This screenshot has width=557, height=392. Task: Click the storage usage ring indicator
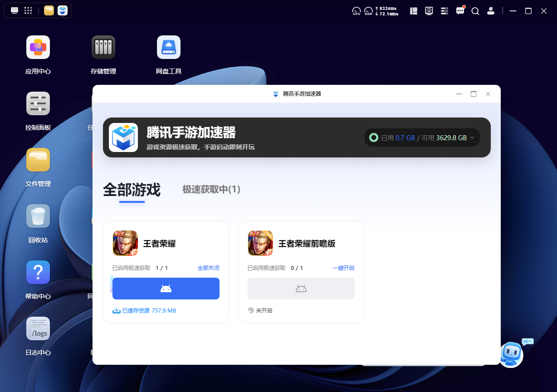point(374,137)
